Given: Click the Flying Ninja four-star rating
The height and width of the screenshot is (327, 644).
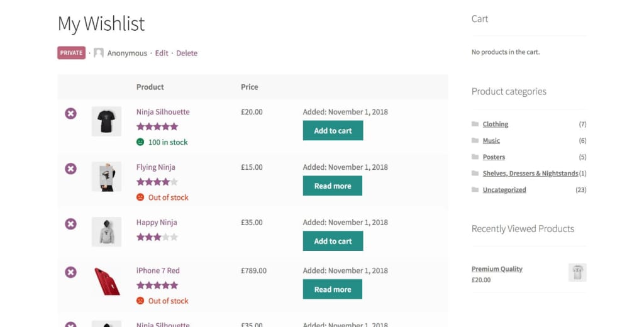Looking at the screenshot, I should pos(157,182).
